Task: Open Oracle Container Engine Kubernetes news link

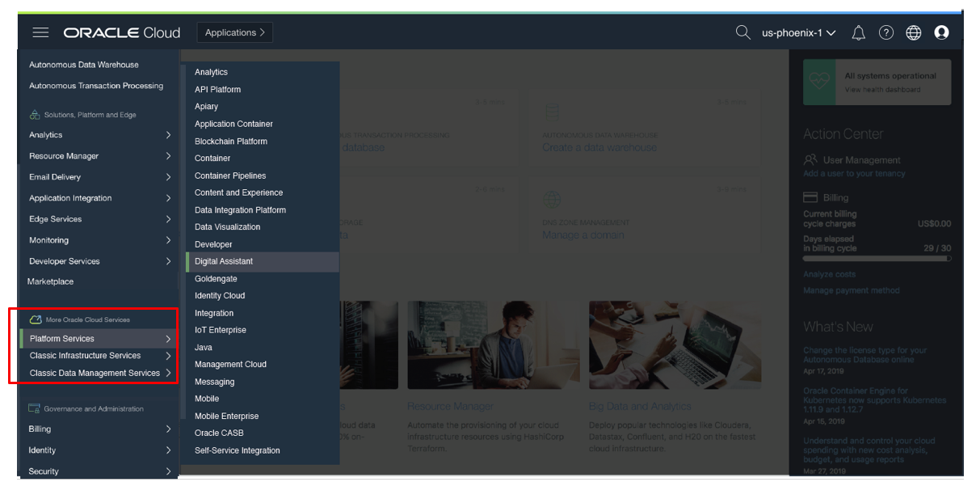Action: click(874, 400)
